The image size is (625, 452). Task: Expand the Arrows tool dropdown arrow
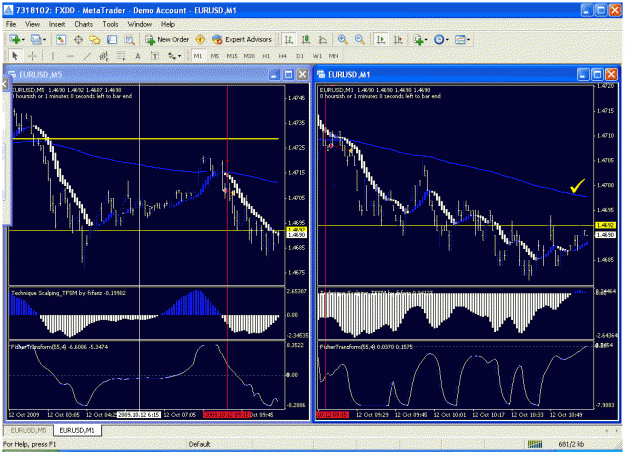pos(179,56)
